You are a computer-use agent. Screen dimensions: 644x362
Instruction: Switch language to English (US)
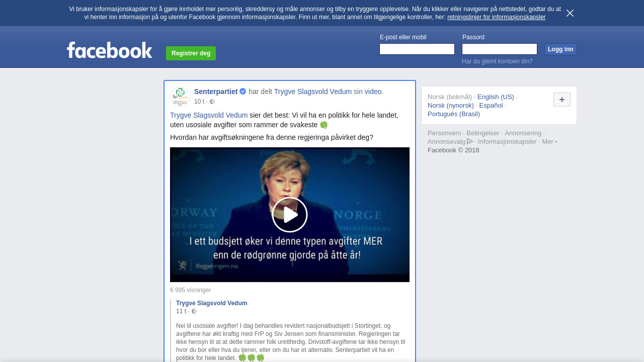coord(496,97)
